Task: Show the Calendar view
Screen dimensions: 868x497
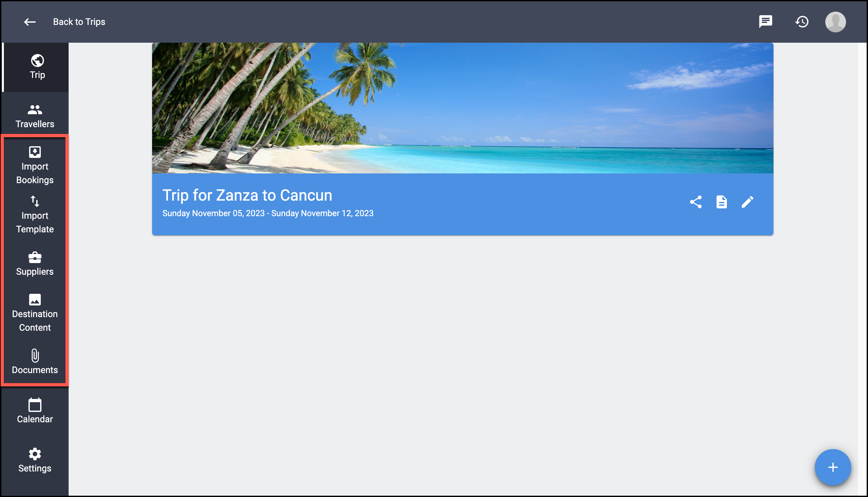Action: (35, 411)
